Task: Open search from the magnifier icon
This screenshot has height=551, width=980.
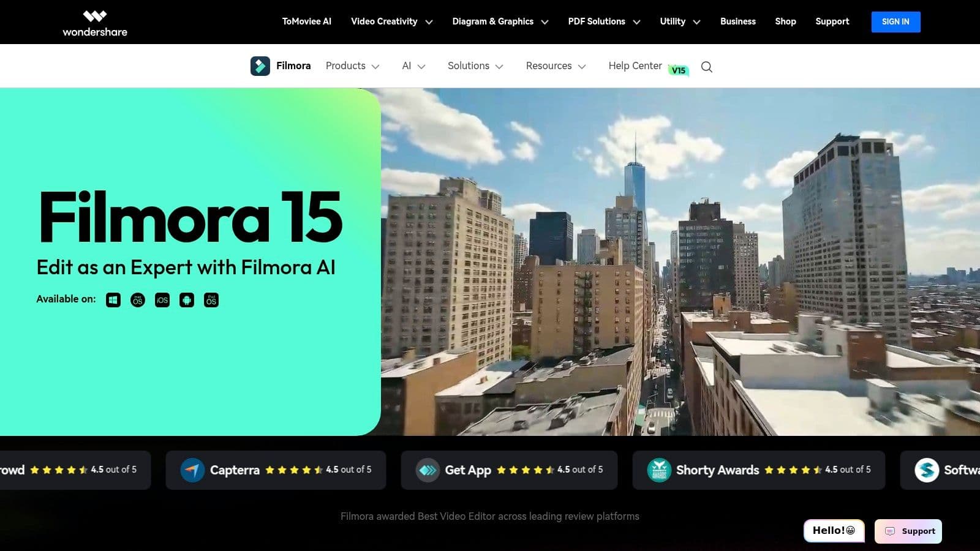Action: [x=707, y=66]
